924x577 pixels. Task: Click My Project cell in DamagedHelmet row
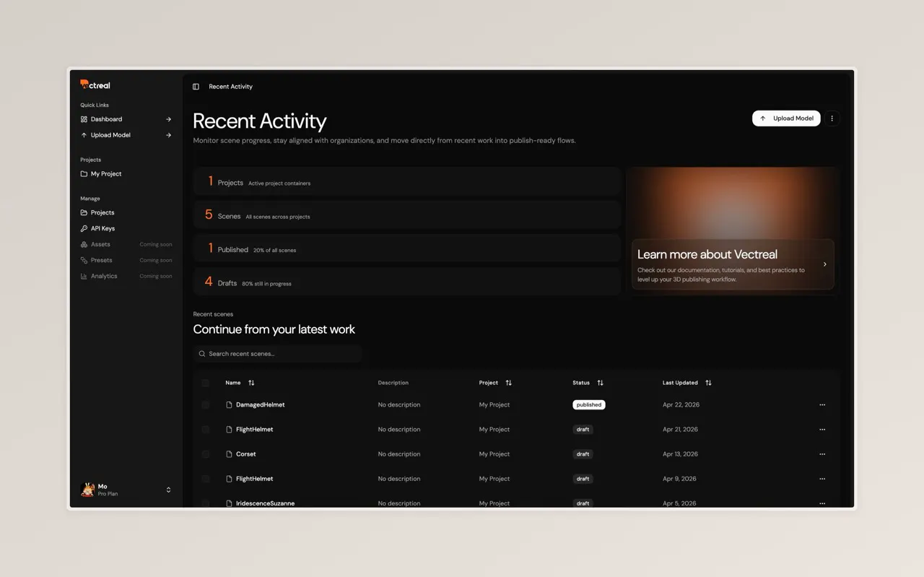(494, 405)
